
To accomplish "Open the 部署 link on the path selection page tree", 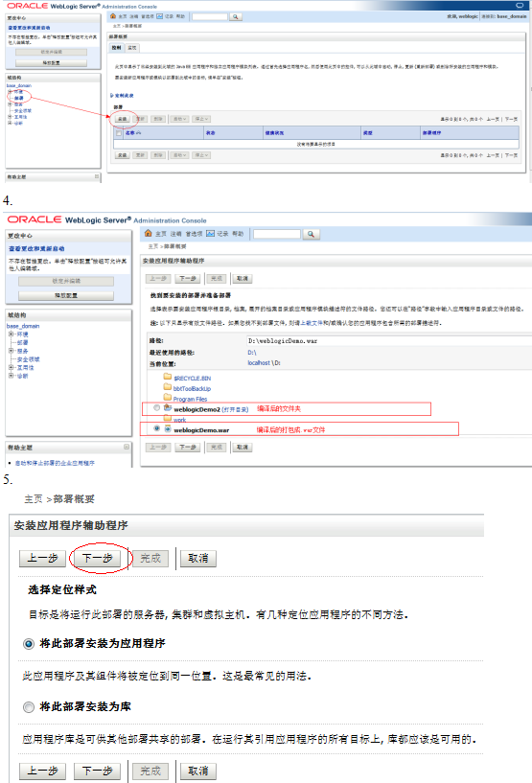I will coord(22,342).
